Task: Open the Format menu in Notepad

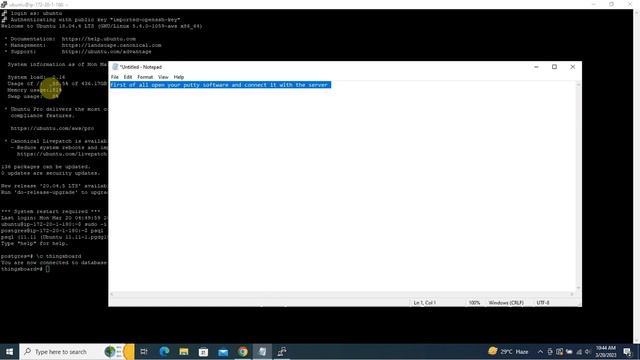Action: 145,77
